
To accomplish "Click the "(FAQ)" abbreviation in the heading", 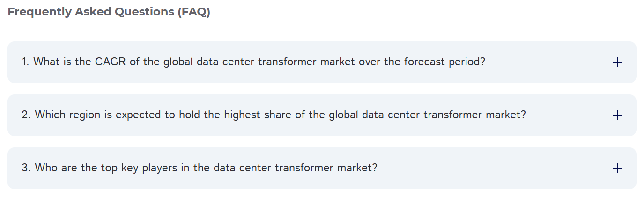I will 193,12.
